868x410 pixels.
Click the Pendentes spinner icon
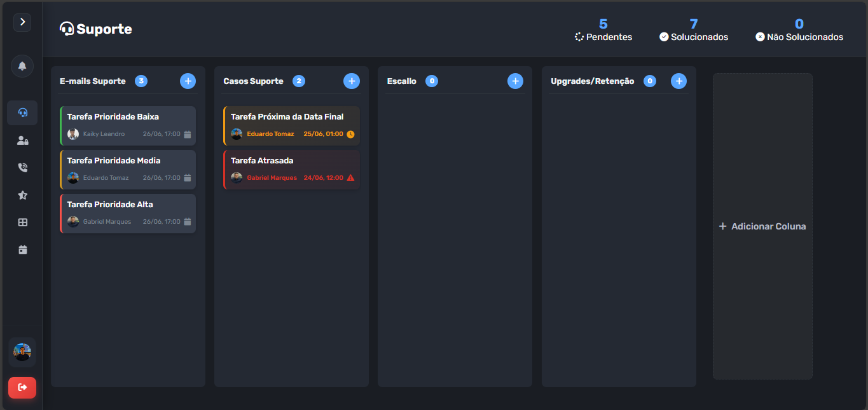[x=579, y=37]
